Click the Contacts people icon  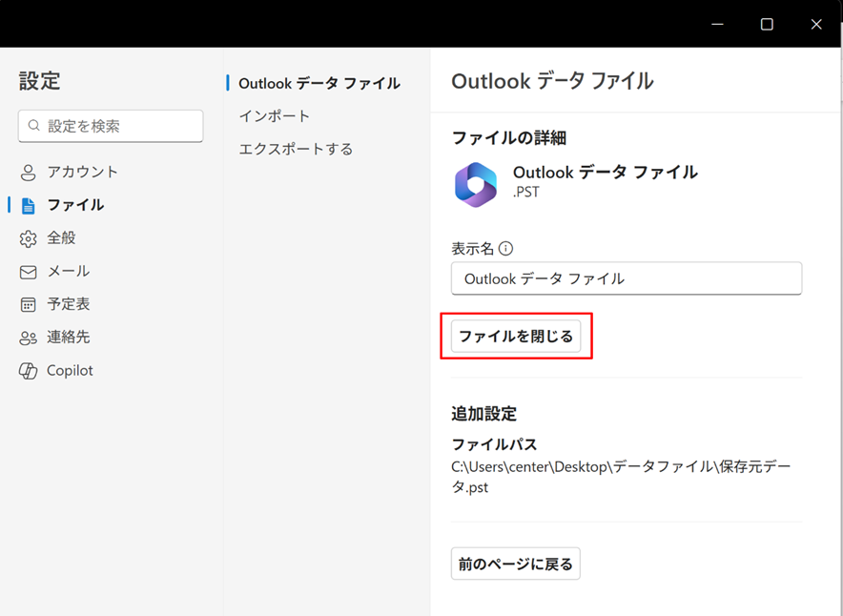pyautogui.click(x=28, y=338)
